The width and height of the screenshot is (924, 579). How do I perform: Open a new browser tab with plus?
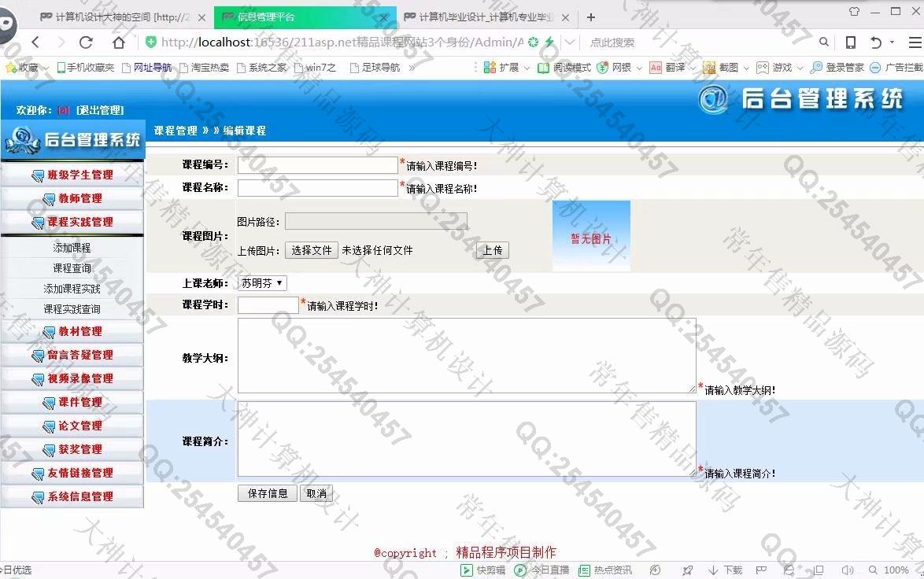point(591,17)
